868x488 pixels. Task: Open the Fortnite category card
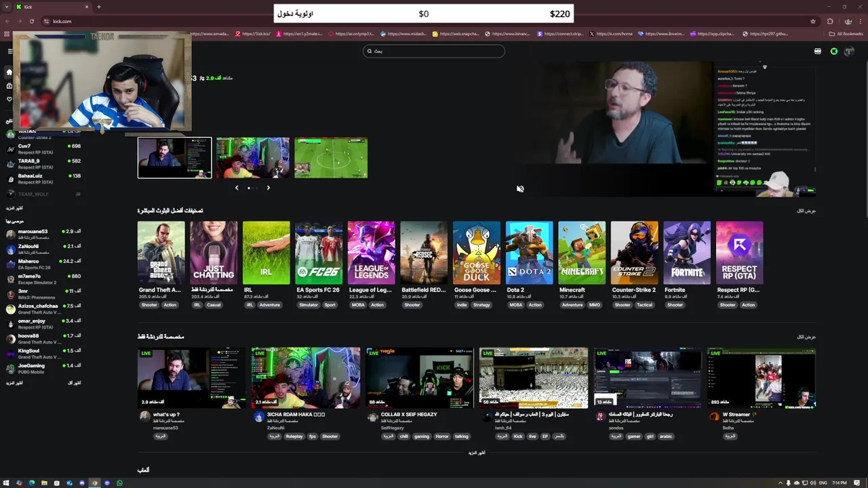(687, 253)
